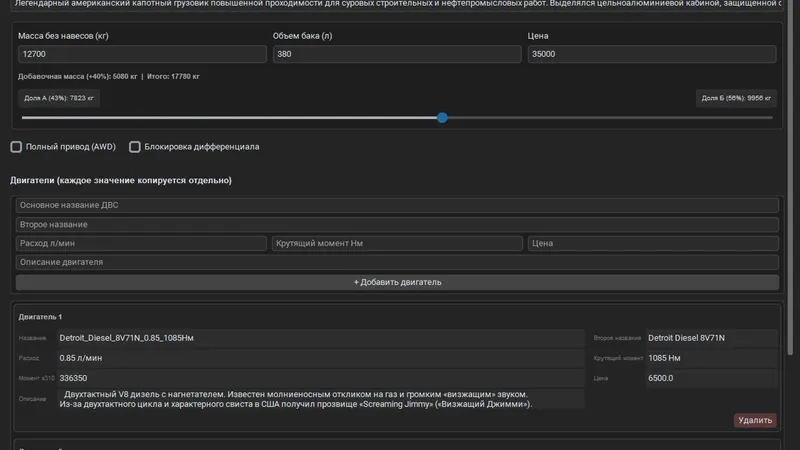Screen dimensions: 800x450
Task: Focus the Масса без навесов input field
Action: pyautogui.click(x=142, y=54)
